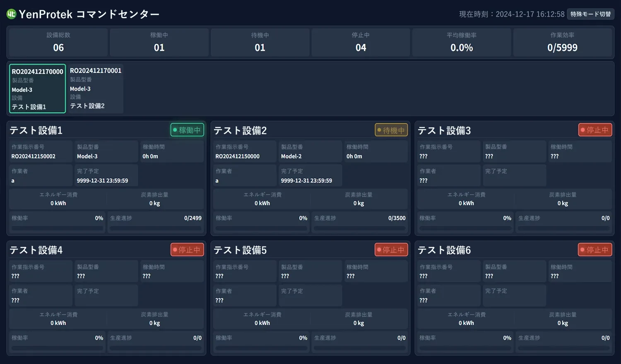Click 稼働率 progress bar in テスト設備2
Viewport: 621px width, 364px height.
point(261,228)
